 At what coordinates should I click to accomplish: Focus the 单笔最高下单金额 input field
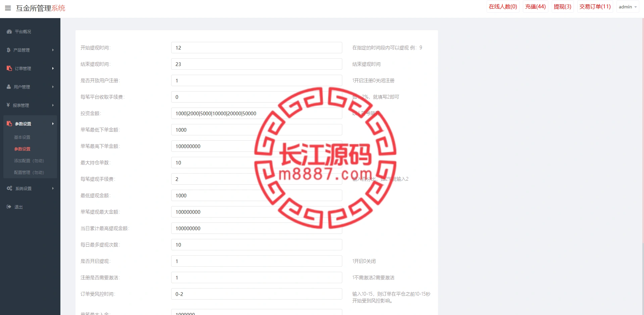pyautogui.click(x=256, y=146)
